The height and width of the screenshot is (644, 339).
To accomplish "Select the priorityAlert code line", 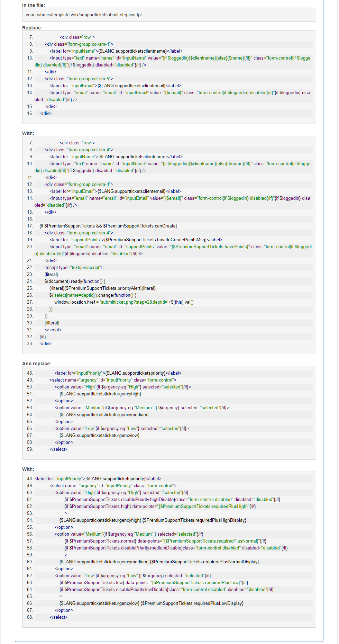I will click(x=102, y=288).
